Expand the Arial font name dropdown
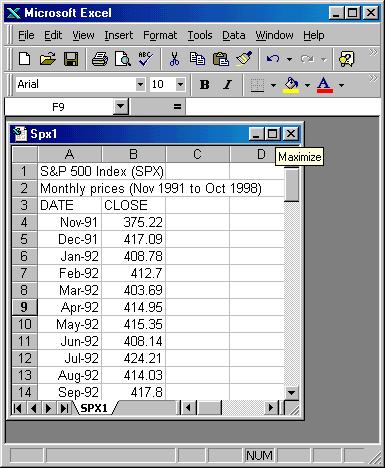385x468 pixels. tap(140, 85)
